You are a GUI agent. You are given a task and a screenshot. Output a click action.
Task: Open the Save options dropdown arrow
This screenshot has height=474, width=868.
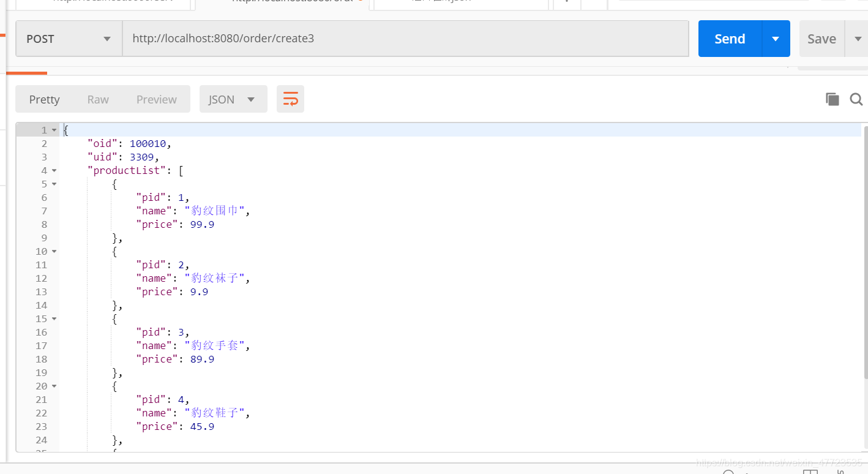(x=856, y=39)
